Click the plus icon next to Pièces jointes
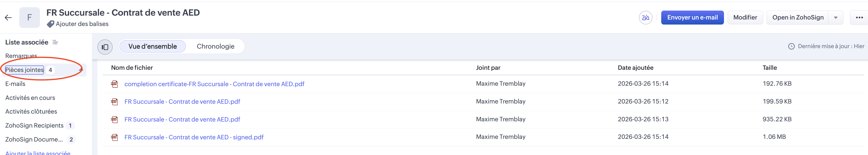The image size is (868, 155). 81,70
